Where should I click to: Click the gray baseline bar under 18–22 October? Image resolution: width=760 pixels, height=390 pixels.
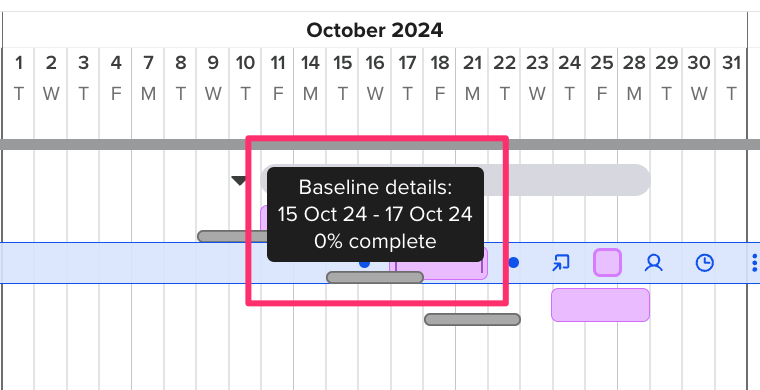point(473,319)
